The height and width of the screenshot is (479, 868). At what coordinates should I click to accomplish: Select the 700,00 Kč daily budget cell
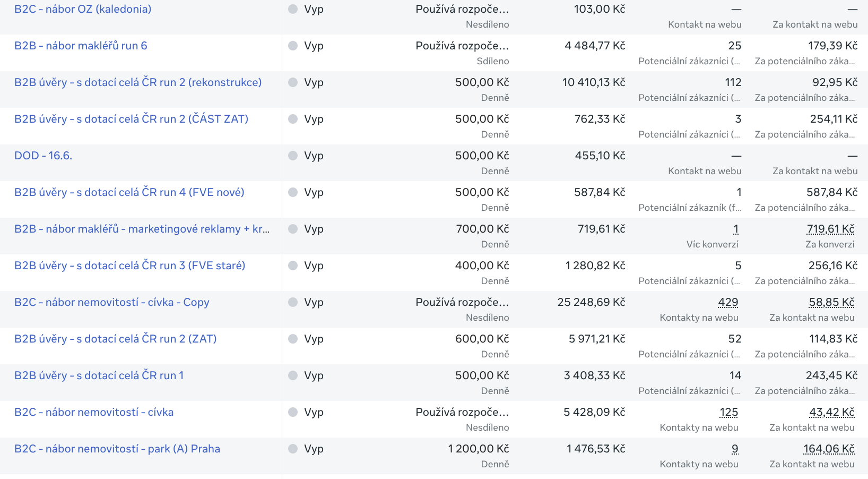click(x=482, y=229)
